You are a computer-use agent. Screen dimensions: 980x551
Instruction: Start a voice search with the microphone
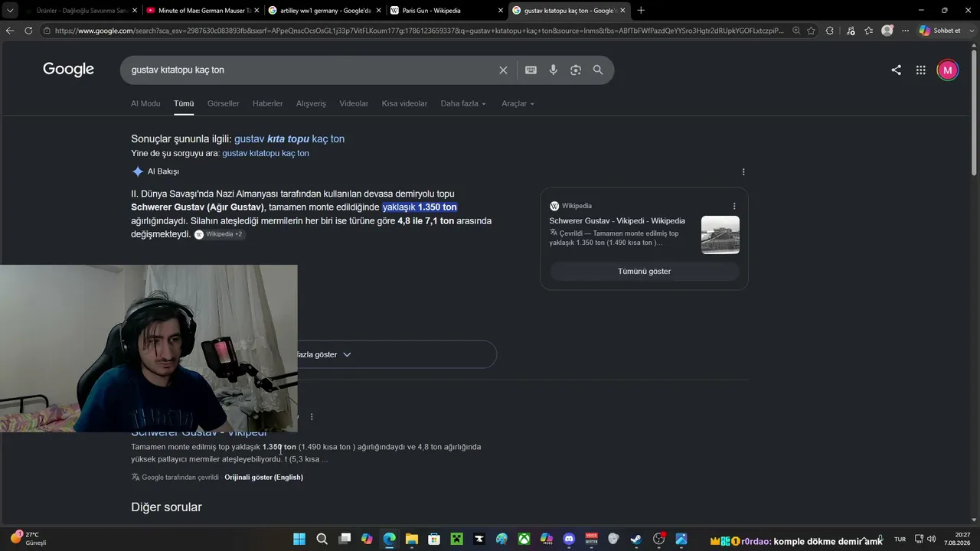point(554,70)
